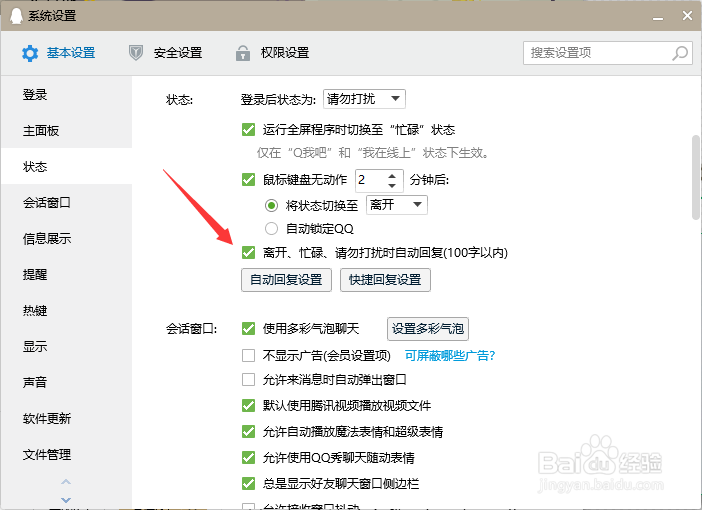Enable 允许来消息时自动弹出窗口 checkbox

coord(248,380)
